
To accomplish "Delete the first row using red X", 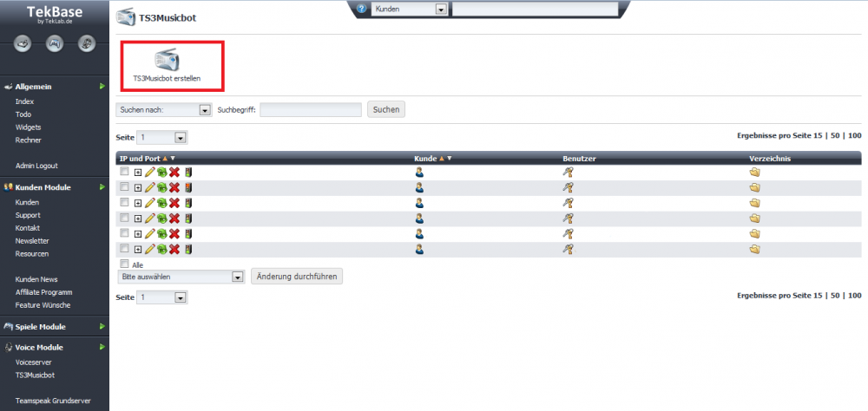I will coord(174,172).
